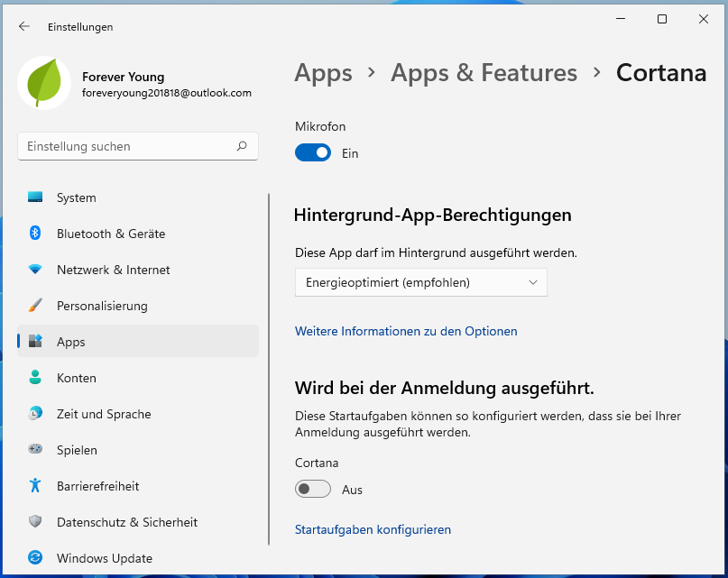Click the Barrierefreiheit accessibility icon
Viewport: 728px width, 578px height.
[x=35, y=486]
